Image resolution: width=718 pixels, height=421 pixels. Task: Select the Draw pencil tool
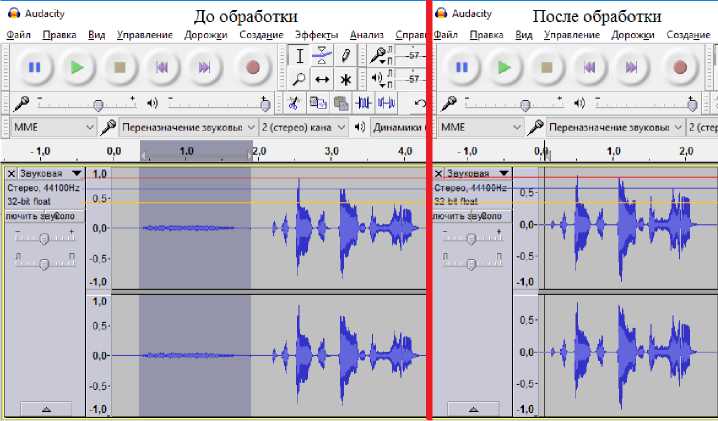coord(345,56)
